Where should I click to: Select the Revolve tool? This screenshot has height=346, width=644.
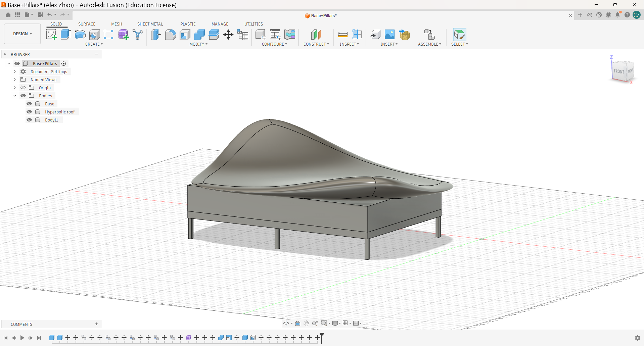(80, 35)
